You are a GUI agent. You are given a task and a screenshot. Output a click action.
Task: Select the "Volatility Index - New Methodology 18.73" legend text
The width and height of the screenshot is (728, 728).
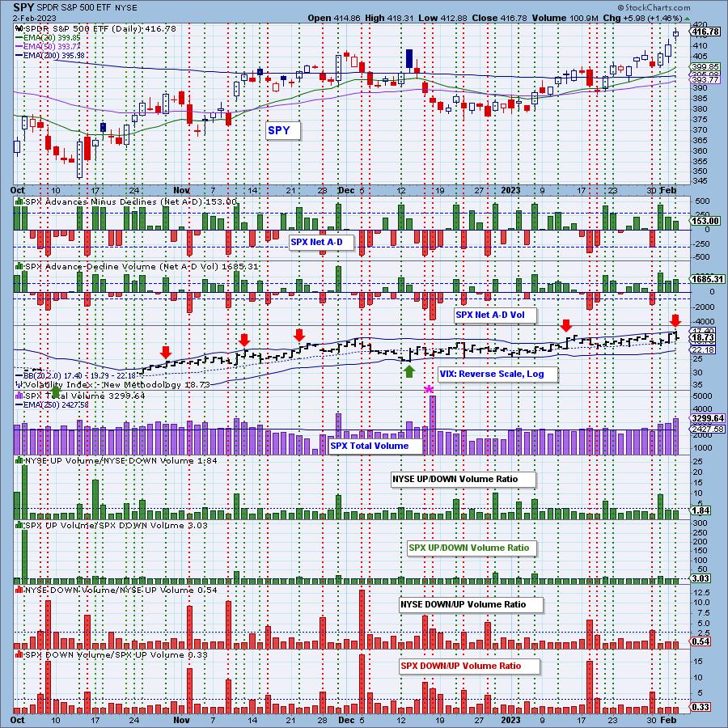[117, 384]
